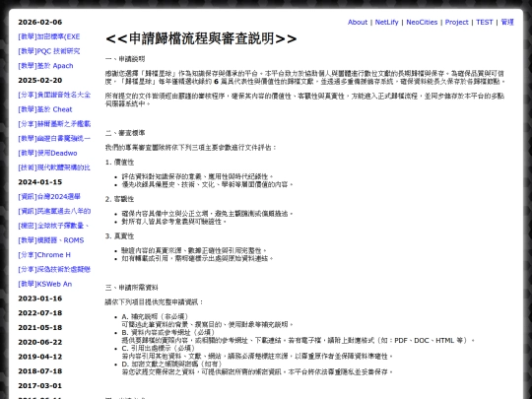Click the subheading 2. 客觀性
Viewport: 532px width, 399px height.
pos(120,199)
